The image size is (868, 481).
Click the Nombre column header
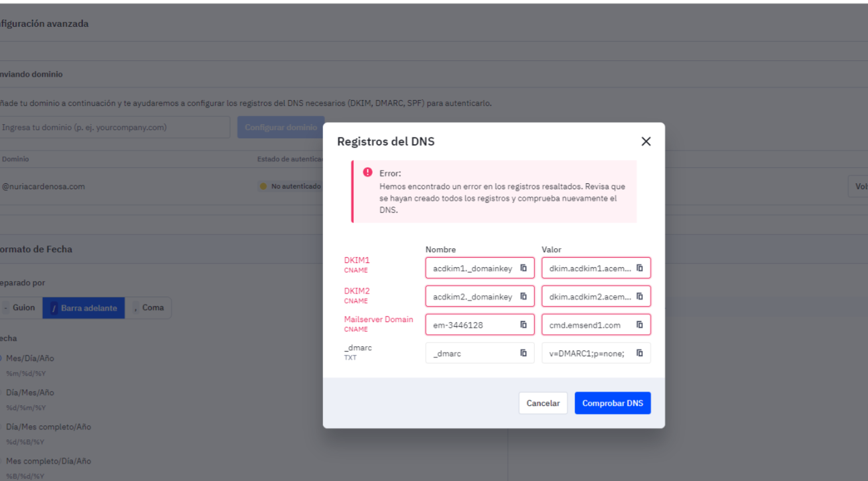point(440,250)
